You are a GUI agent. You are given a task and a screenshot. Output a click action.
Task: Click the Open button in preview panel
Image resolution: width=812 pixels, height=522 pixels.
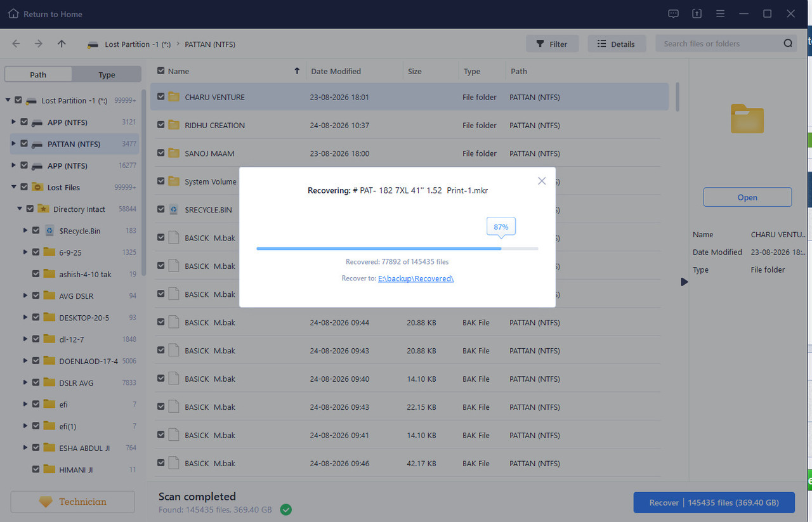coord(747,197)
